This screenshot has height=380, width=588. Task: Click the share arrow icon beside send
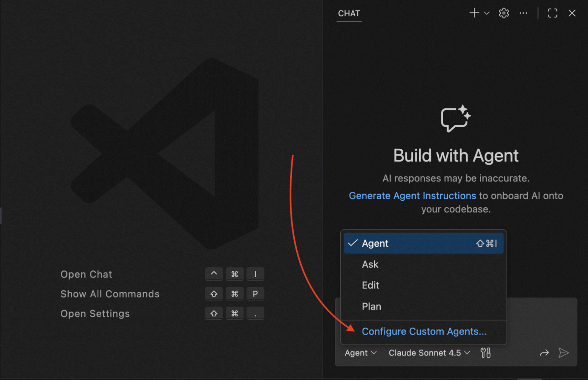click(x=544, y=353)
